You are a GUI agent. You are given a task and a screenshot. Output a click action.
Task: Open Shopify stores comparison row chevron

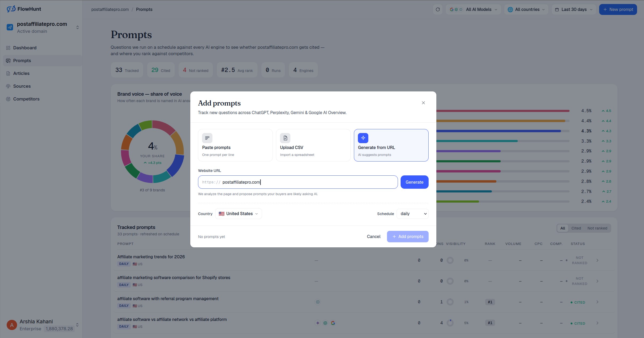[x=597, y=281]
